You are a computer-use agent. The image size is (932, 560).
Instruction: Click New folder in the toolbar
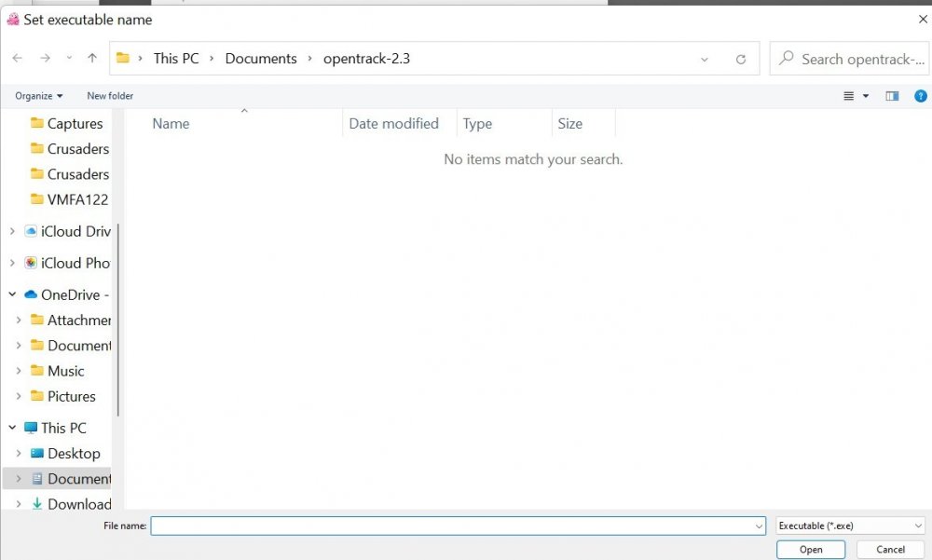110,96
